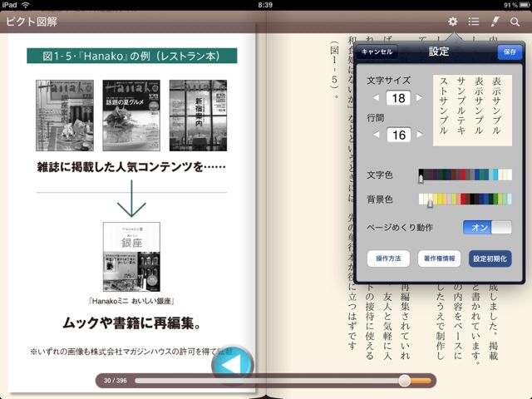The height and width of the screenshot is (399, 532).
Task: Tap the 30 / 396 page counter
Action: 116,381
